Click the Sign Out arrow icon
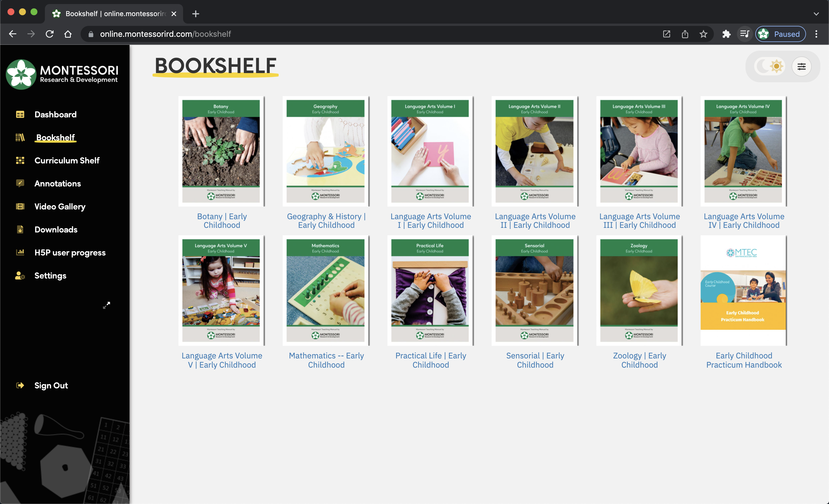 20,385
